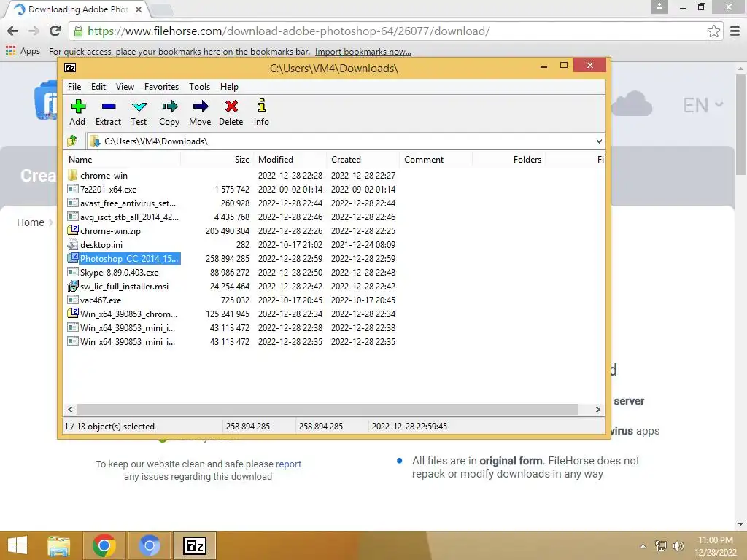Select the avg_isct_stb_all_2014_42... file

pyautogui.click(x=129, y=217)
